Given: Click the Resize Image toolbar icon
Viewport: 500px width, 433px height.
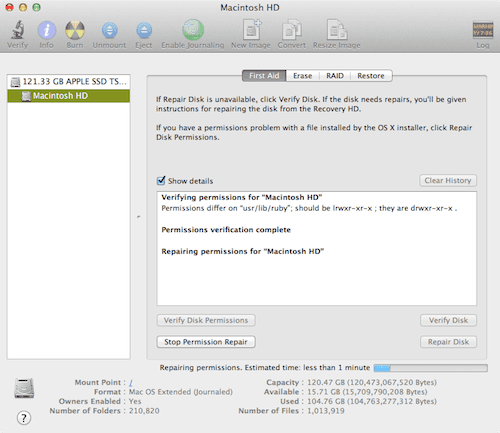Looking at the screenshot, I should click(337, 30).
